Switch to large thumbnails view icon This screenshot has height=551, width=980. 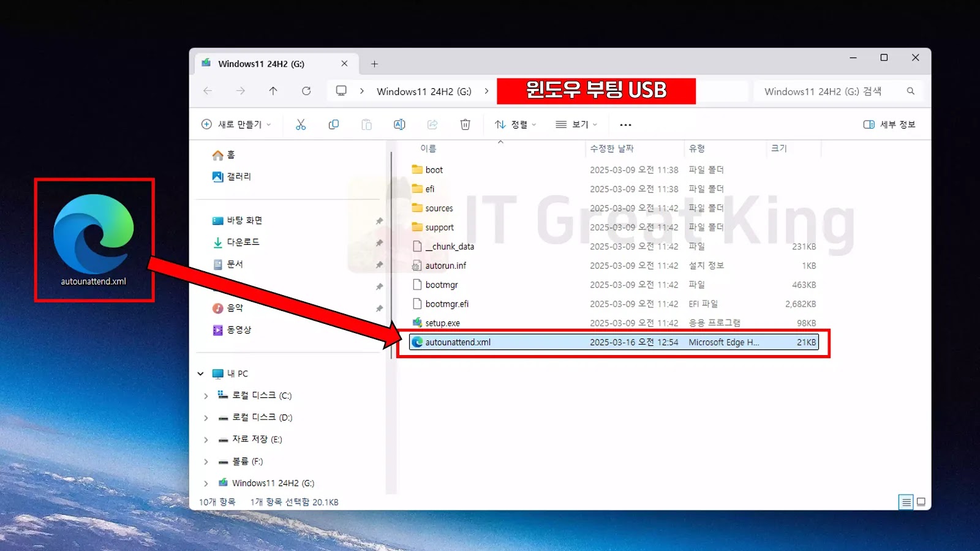point(921,502)
